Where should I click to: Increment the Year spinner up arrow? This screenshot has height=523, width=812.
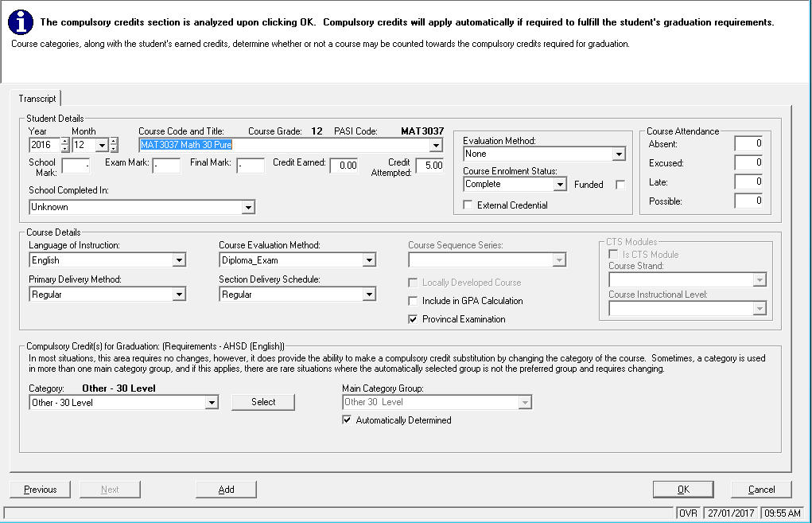point(65,142)
